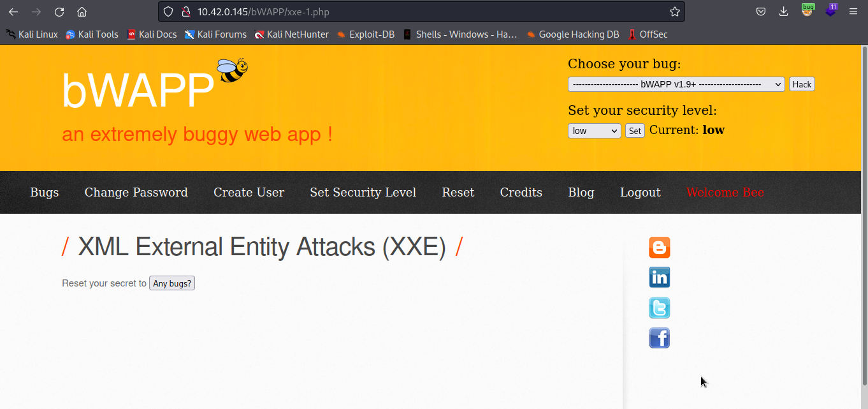Viewport: 868px width, 409px height.
Task: Open the Kali NetHunter bookmark
Action: coord(291,34)
